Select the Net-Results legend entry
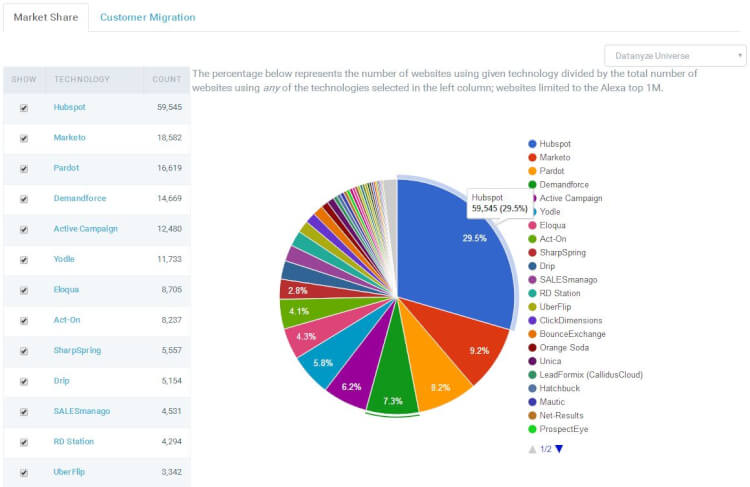The image size is (750, 487). (x=556, y=415)
